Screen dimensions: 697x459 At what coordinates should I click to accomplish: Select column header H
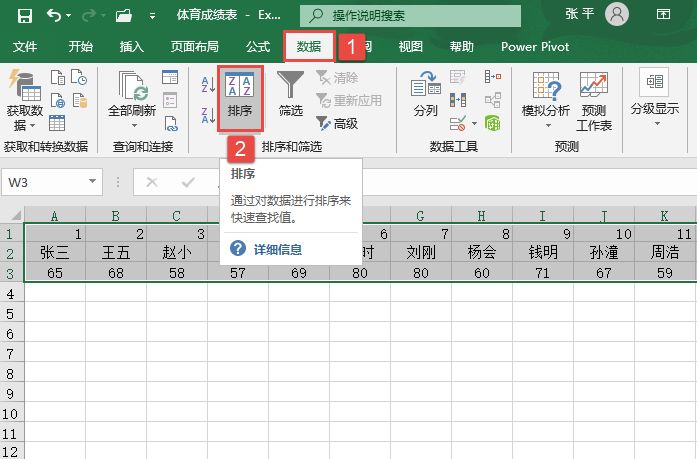tap(481, 216)
